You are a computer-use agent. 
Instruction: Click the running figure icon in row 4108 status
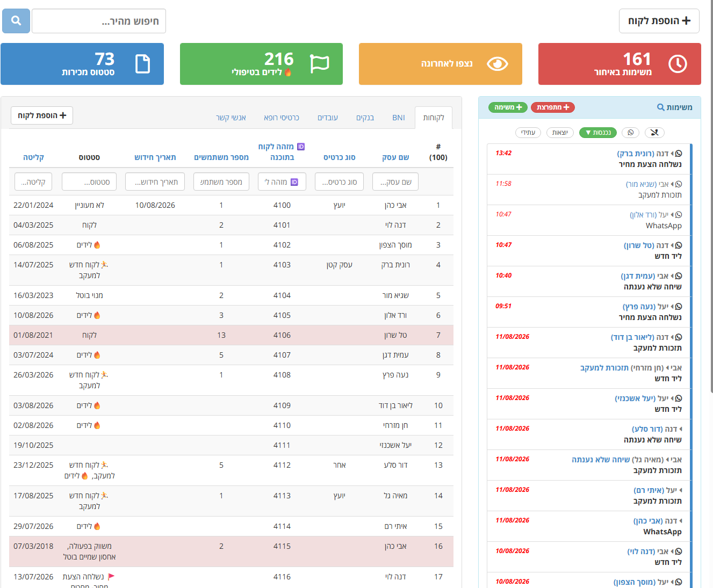coord(104,375)
